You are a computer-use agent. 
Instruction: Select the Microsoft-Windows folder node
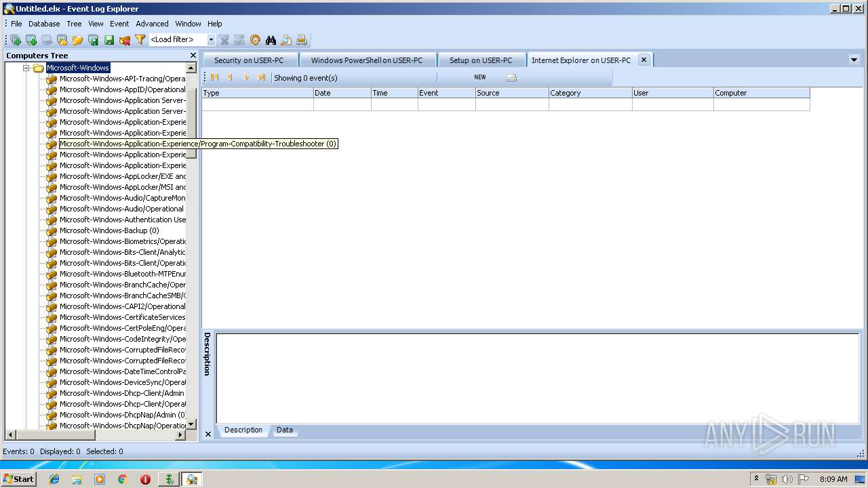[78, 68]
